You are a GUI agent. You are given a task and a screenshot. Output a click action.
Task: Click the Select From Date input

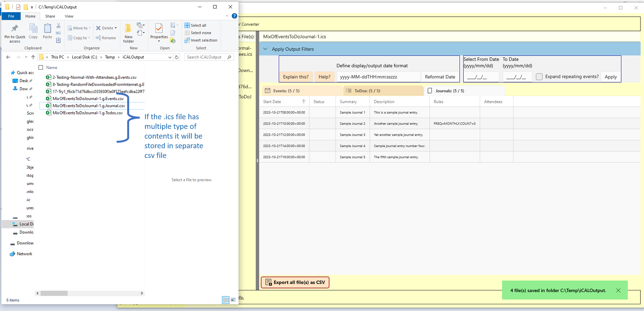pos(481,77)
